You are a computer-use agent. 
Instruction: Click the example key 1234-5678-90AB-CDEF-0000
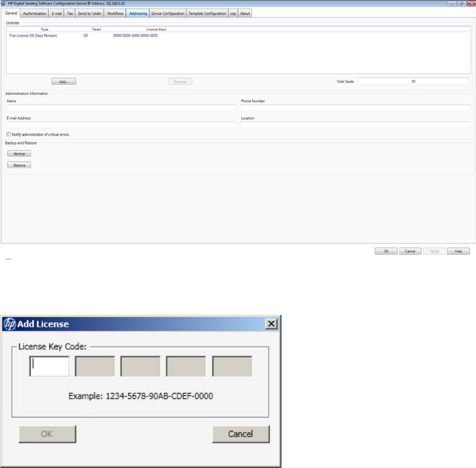[x=160, y=396]
